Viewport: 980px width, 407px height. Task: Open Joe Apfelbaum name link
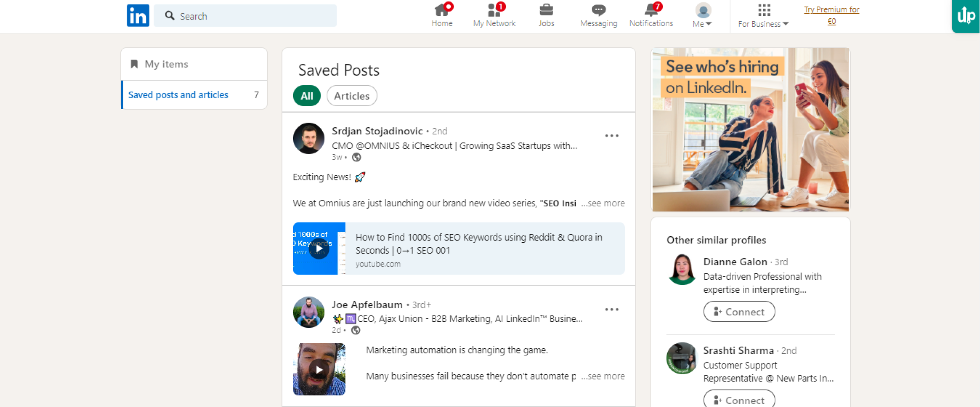coord(367,305)
